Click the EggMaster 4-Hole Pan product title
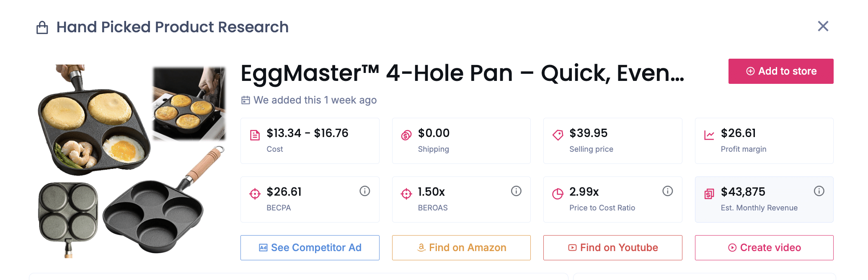Screen dimensions: 868x280 coord(462,73)
